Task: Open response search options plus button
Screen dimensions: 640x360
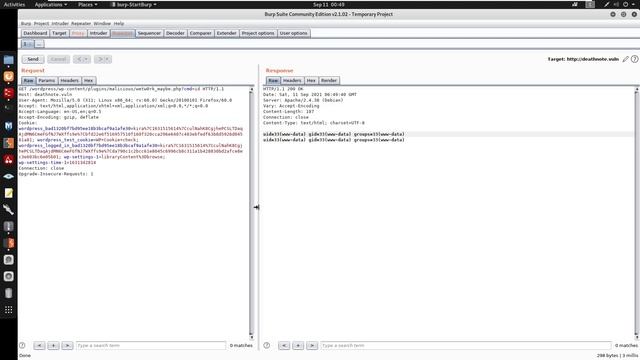Action: point(298,345)
